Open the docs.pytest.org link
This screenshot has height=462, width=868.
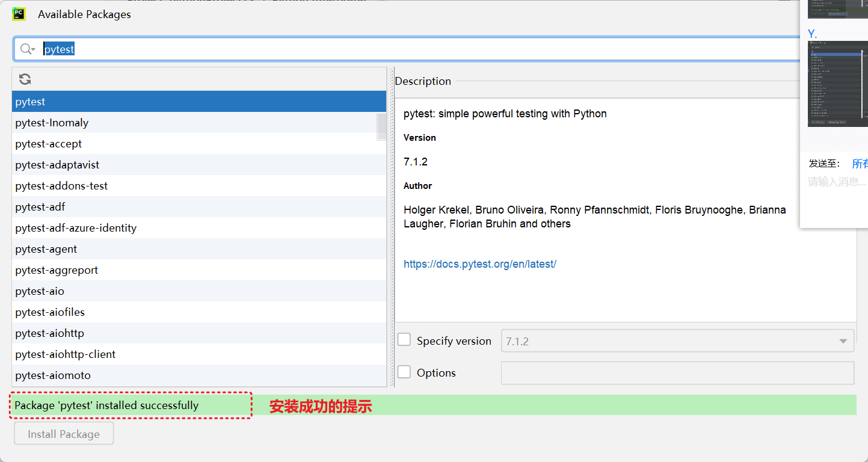pyautogui.click(x=480, y=263)
